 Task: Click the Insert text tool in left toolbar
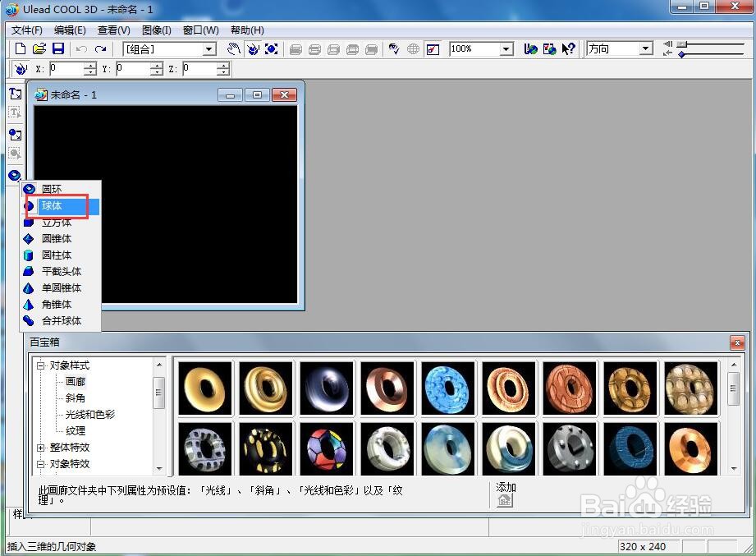point(15,94)
